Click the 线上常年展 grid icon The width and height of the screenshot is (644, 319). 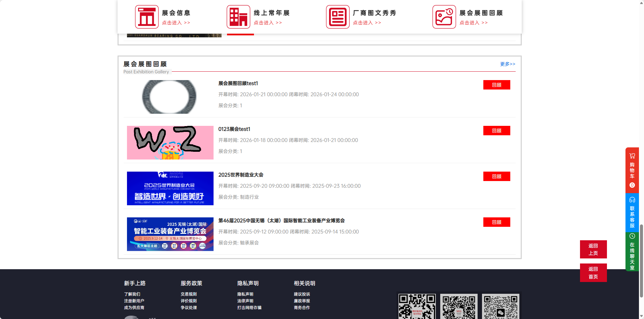238,17
